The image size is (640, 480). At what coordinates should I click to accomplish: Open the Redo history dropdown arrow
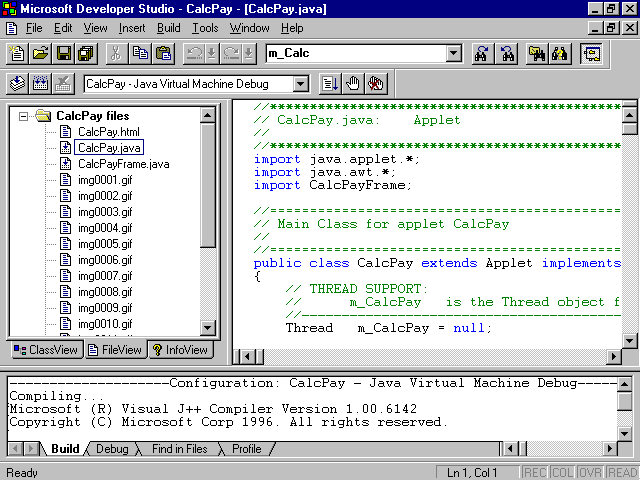click(249, 53)
